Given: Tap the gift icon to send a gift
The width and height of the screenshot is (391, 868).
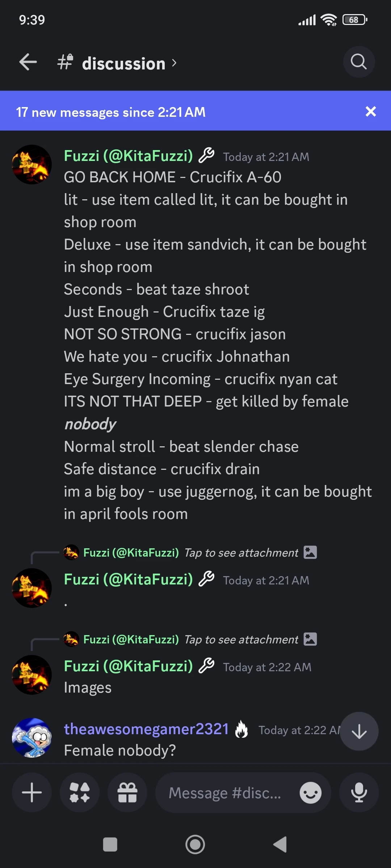Looking at the screenshot, I should point(128,792).
